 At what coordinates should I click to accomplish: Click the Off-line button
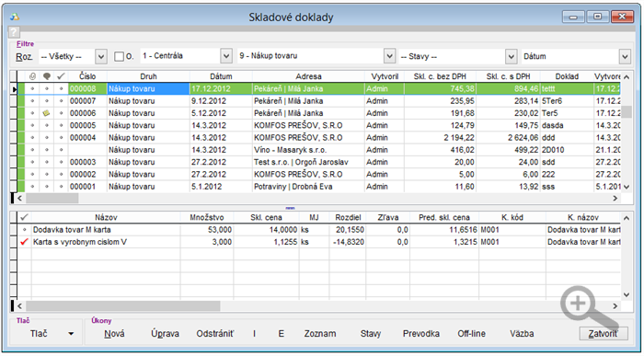coord(471,334)
